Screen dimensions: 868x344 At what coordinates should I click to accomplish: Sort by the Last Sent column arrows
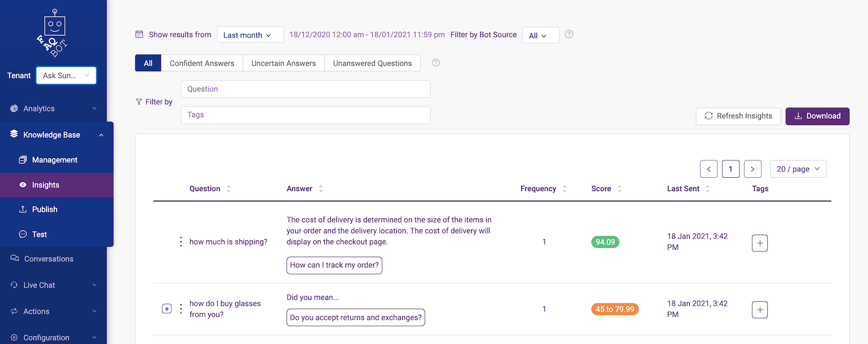[708, 189]
